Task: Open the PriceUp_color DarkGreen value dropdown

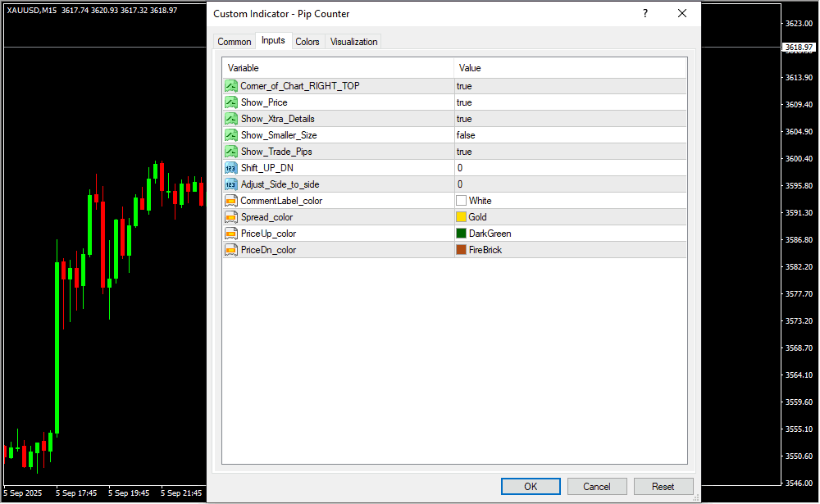Action: click(x=569, y=234)
